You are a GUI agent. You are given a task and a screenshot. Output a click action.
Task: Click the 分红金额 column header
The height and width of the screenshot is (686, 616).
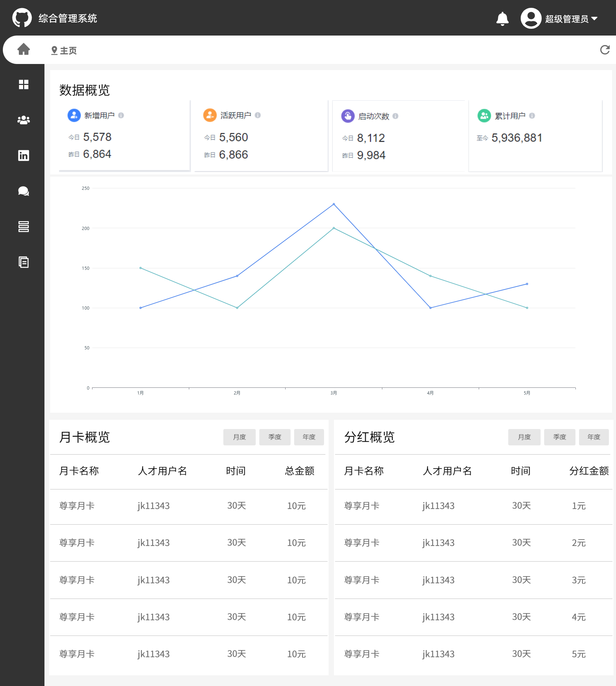589,471
